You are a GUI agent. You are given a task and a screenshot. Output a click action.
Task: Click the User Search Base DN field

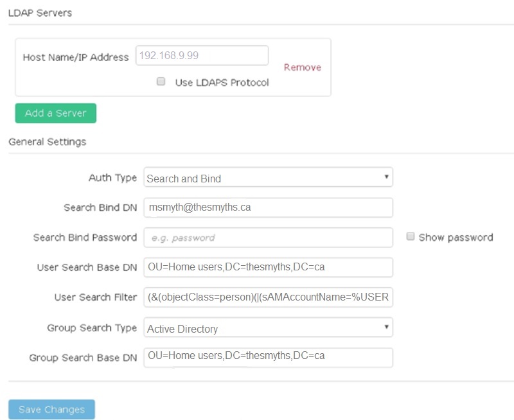click(268, 267)
